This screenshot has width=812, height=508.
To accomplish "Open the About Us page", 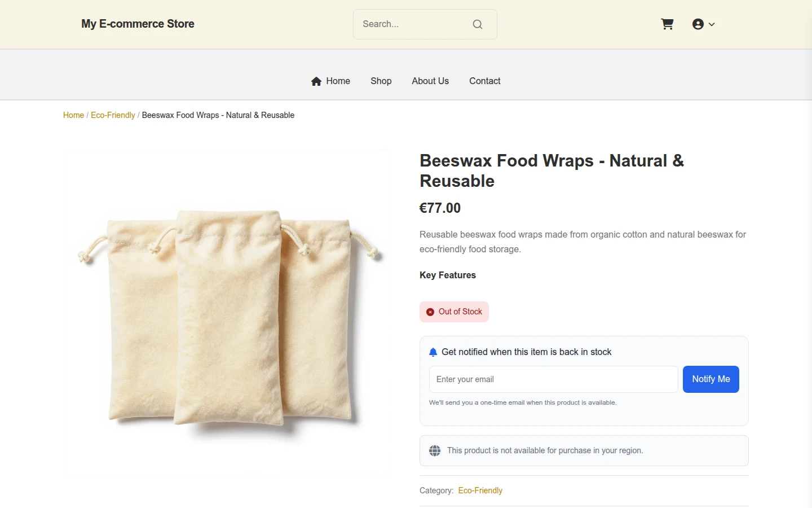I will coord(430,81).
